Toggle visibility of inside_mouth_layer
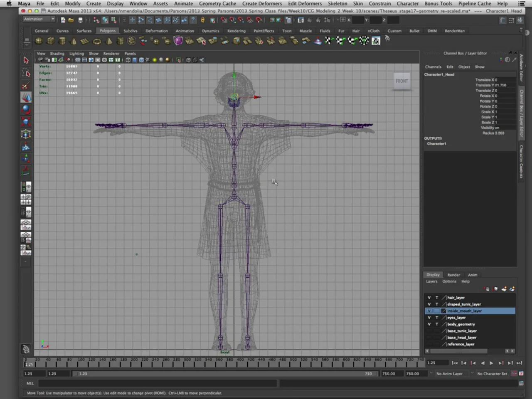 click(429, 311)
